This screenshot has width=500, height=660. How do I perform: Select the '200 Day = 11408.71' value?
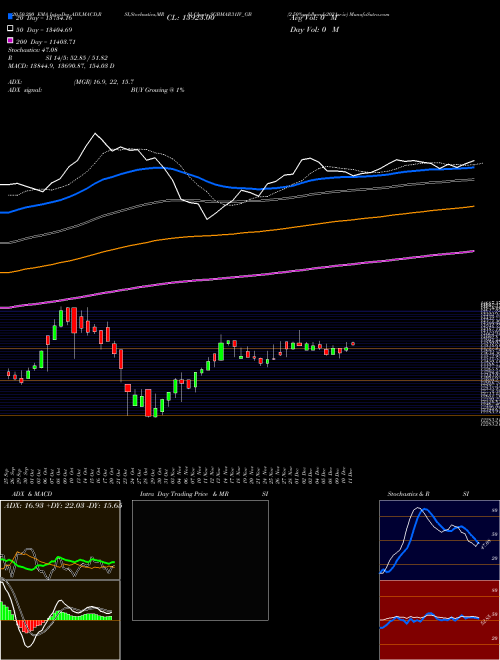point(46,42)
